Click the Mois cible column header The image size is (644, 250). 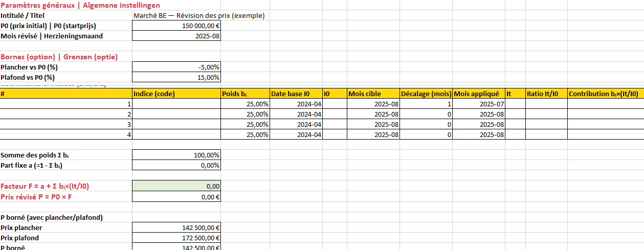(373, 94)
